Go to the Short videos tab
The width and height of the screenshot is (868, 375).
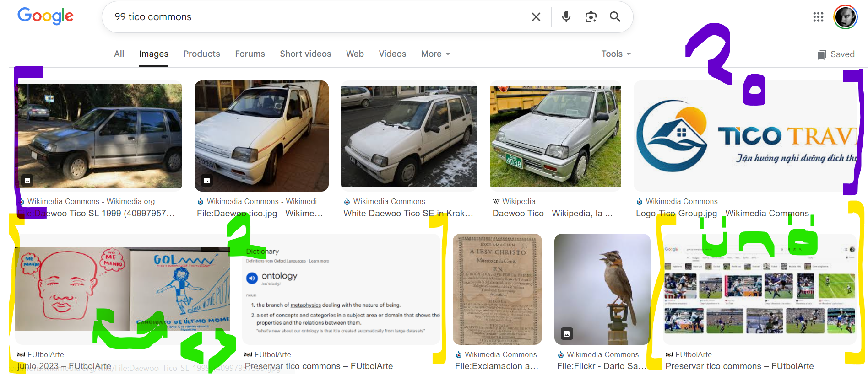[305, 54]
